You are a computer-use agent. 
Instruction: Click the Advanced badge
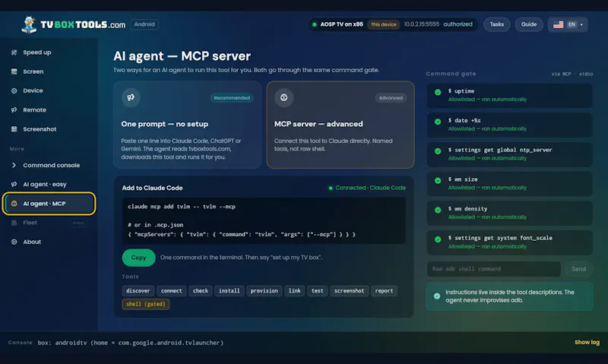391,98
